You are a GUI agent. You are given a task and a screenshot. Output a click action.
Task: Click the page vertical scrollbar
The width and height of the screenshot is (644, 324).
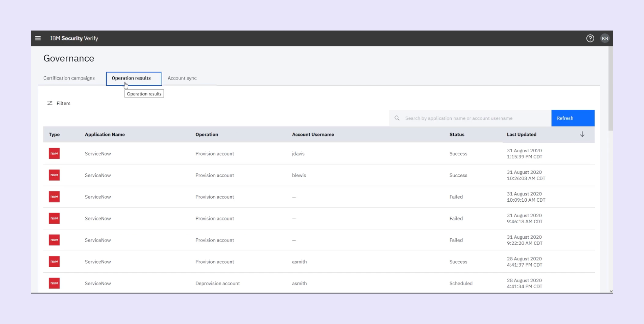coord(611,88)
